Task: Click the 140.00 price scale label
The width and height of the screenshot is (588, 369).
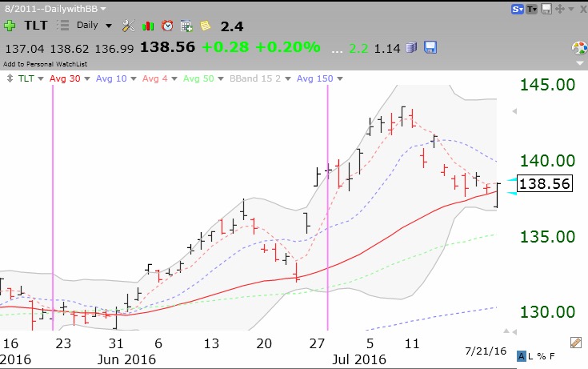Action: (547, 161)
